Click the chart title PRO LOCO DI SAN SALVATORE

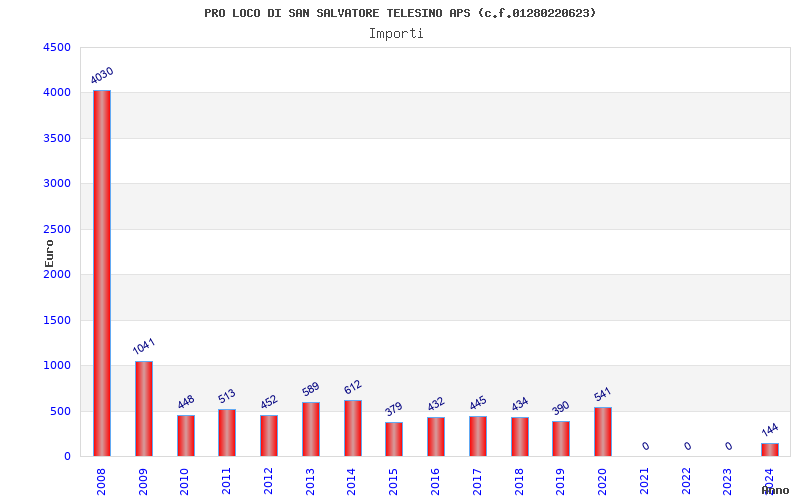click(x=400, y=13)
